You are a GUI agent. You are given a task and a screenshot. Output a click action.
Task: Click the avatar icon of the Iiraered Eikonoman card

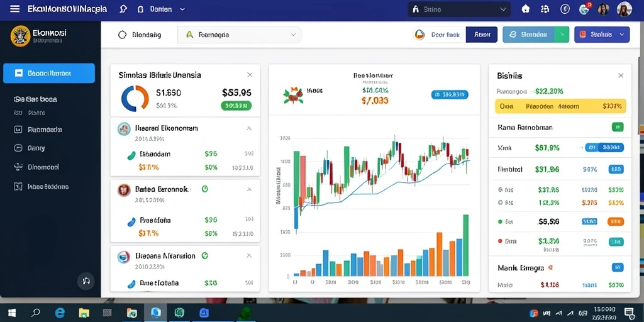124,129
